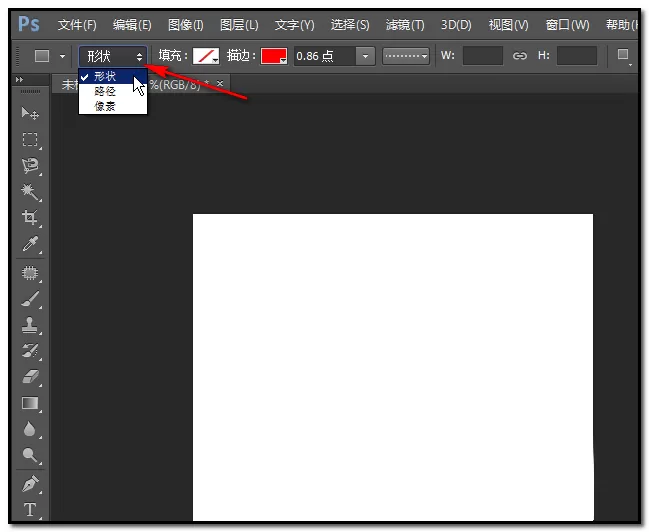This screenshot has width=649, height=532.
Task: Select the Rectangular Marquee tool
Action: (30, 140)
